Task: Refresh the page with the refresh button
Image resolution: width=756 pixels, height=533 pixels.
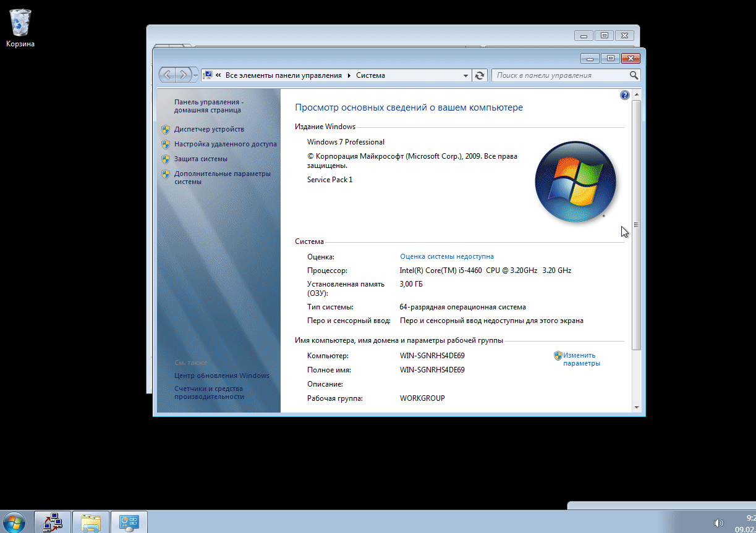Action: point(480,75)
